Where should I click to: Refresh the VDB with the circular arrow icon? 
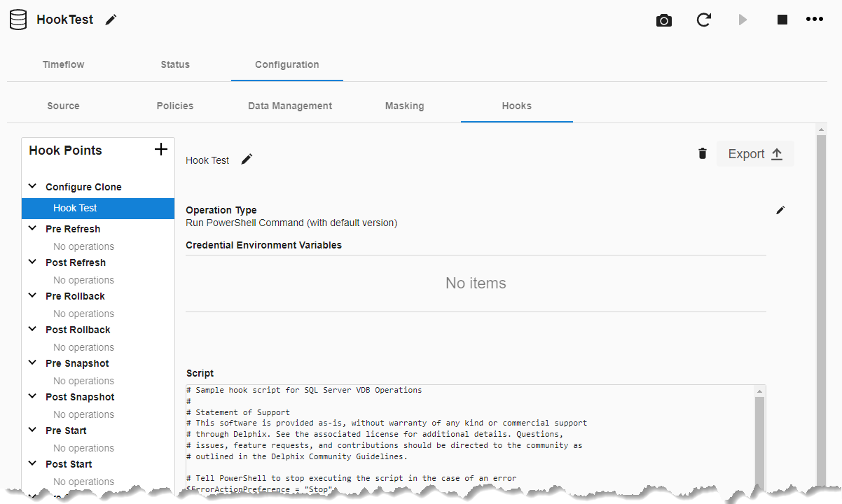coord(704,20)
